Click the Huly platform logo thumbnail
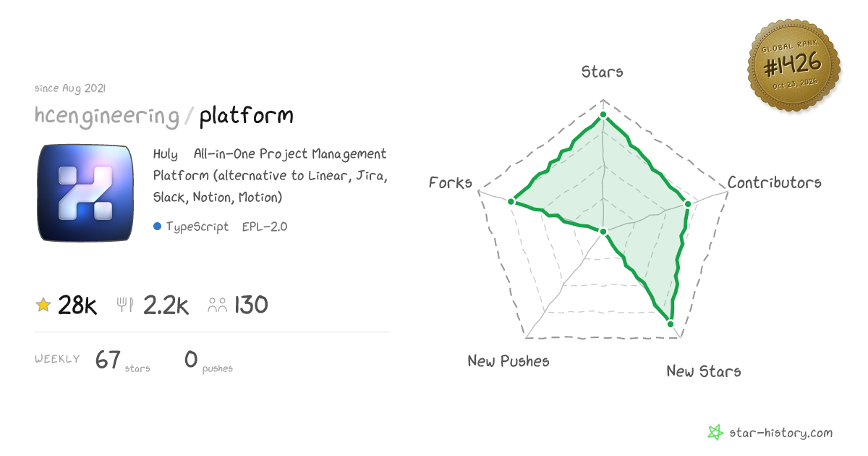 pyautogui.click(x=86, y=193)
